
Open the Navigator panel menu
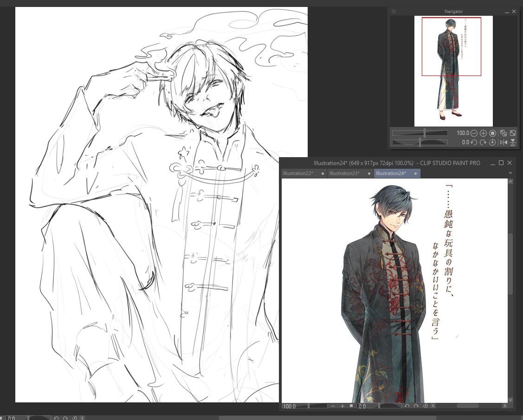(394, 11)
